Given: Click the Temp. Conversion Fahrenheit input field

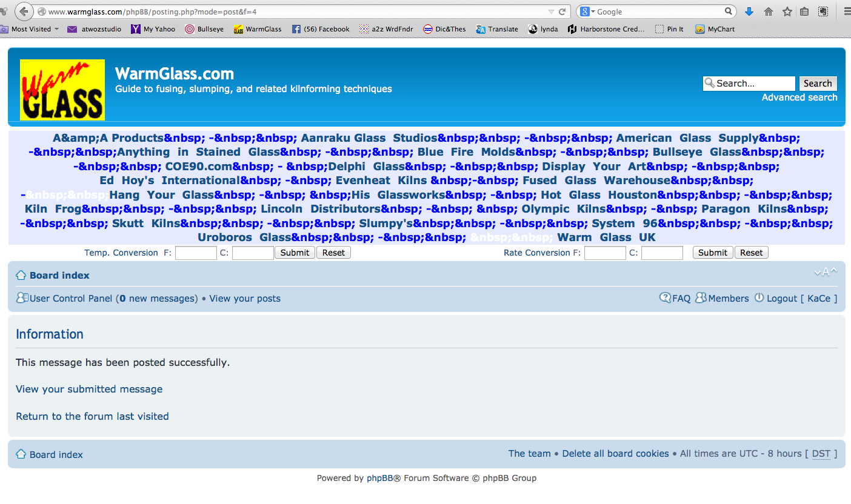Looking at the screenshot, I should pyautogui.click(x=196, y=253).
